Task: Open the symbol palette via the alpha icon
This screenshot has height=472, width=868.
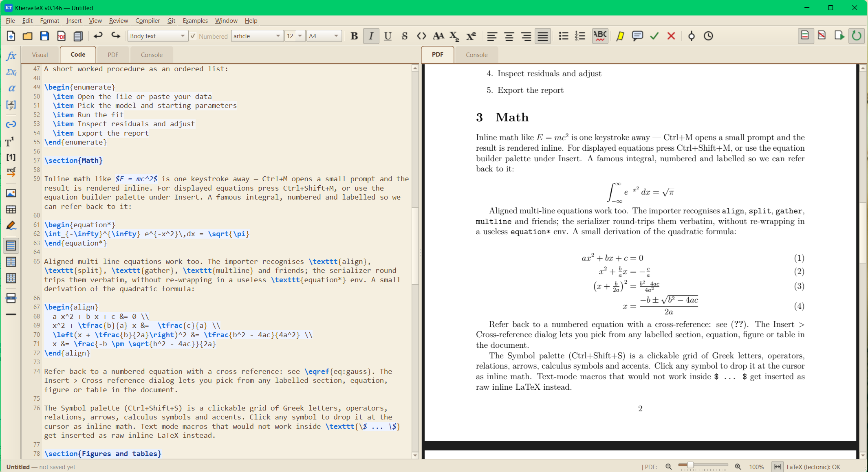Action: (11, 88)
